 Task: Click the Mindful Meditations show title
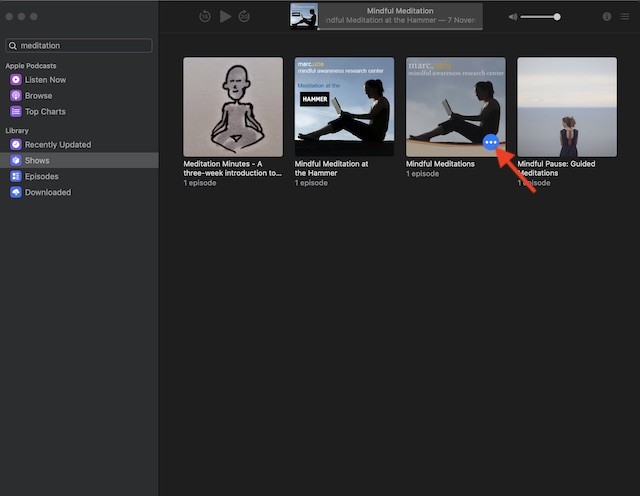[440, 164]
